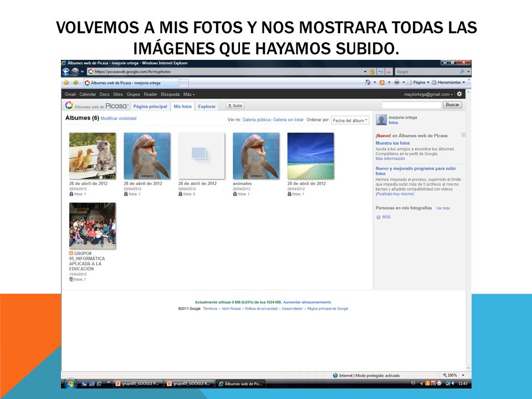Image resolution: width=532 pixels, height=399 pixels.
Task: Click the Add to Favorites star-plus icon
Action: [76, 83]
